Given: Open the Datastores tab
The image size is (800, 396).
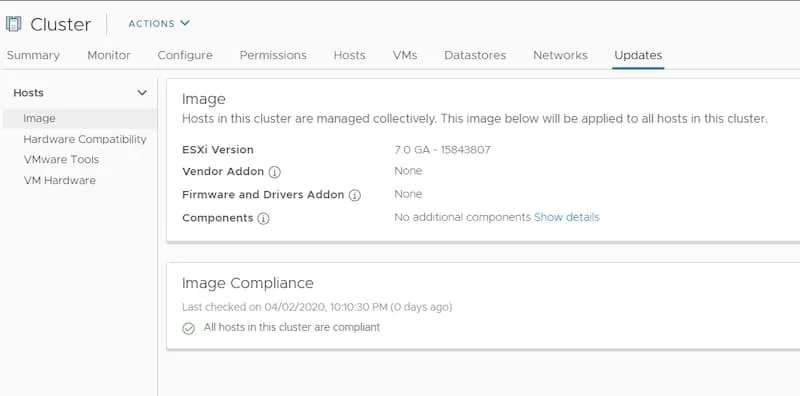Looking at the screenshot, I should [475, 55].
